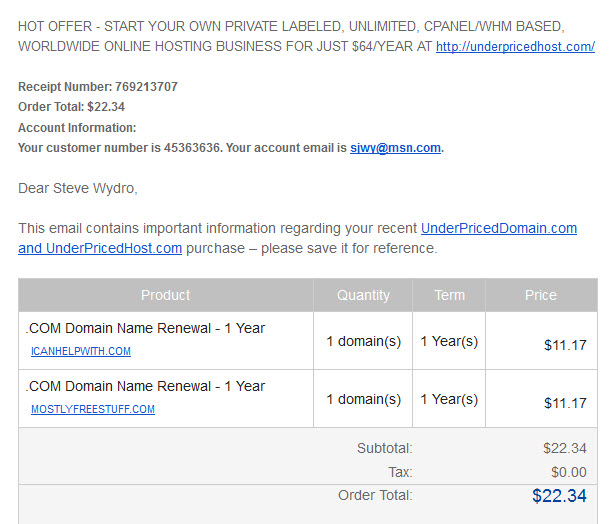Click the customer number 45363636 text
This screenshot has height=524, width=611.
(x=192, y=148)
